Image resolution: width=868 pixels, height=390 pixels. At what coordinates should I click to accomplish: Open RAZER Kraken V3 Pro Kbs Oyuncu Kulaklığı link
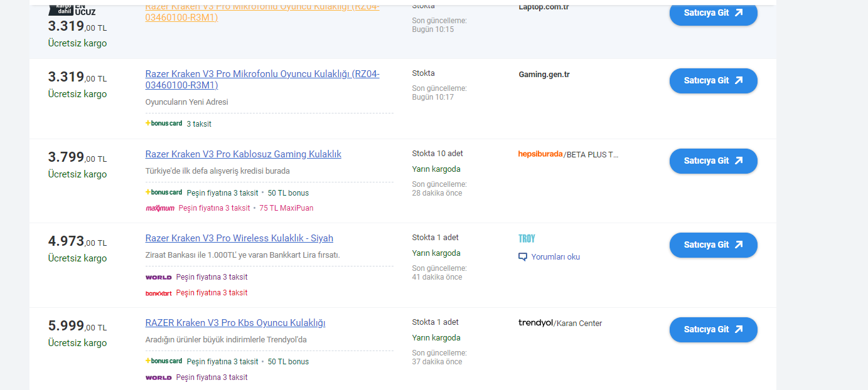tap(235, 323)
